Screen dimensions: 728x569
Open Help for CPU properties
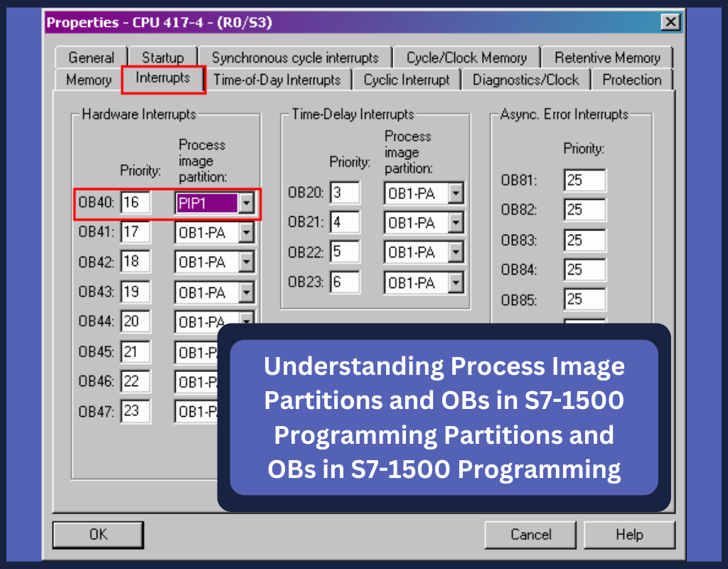[629, 534]
